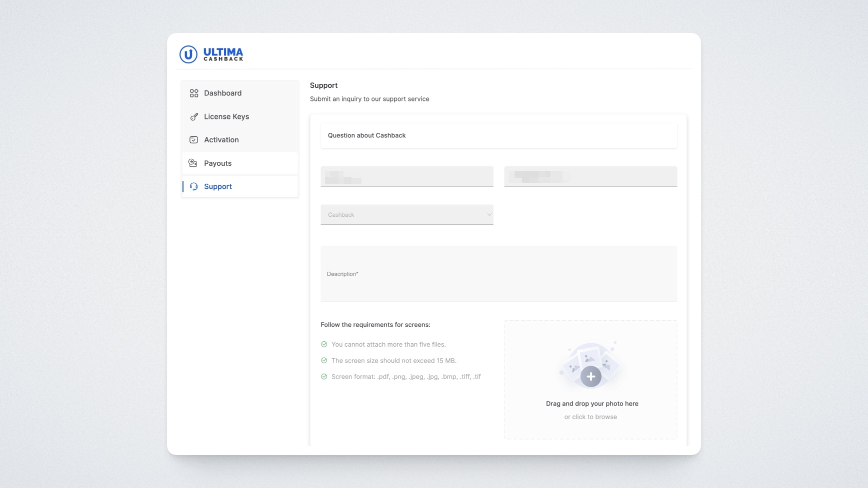Expand the Cashback category dropdown
This screenshot has width=868, height=488.
pos(406,215)
